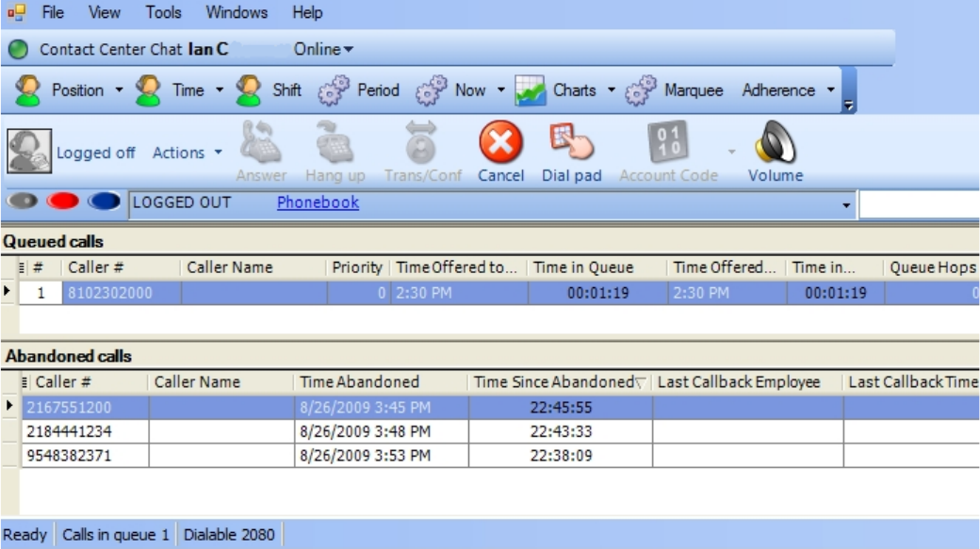This screenshot has width=980, height=549.
Task: Sort by Time Since Abandoned column header
Action: pos(554,382)
